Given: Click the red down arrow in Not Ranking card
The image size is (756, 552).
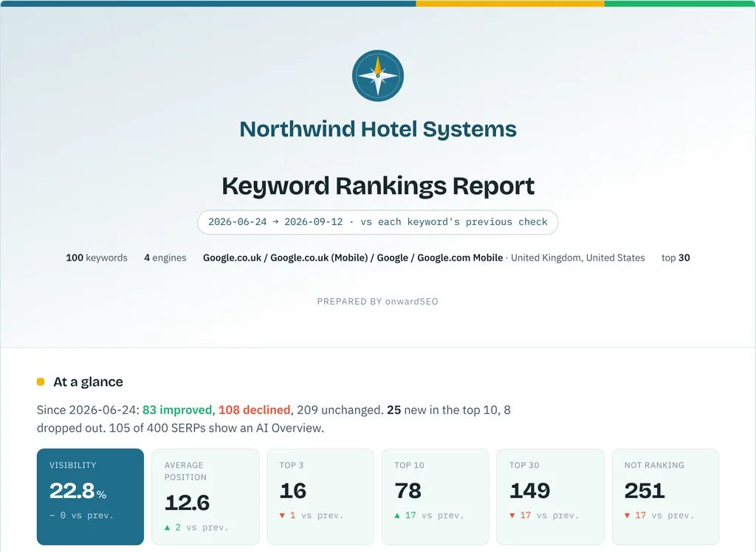Looking at the screenshot, I should pyautogui.click(x=628, y=515).
